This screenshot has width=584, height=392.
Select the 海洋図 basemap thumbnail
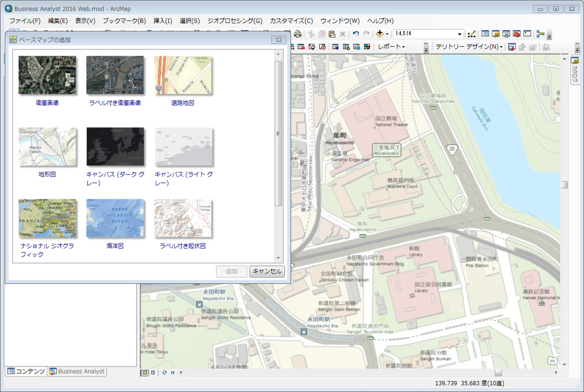[115, 219]
